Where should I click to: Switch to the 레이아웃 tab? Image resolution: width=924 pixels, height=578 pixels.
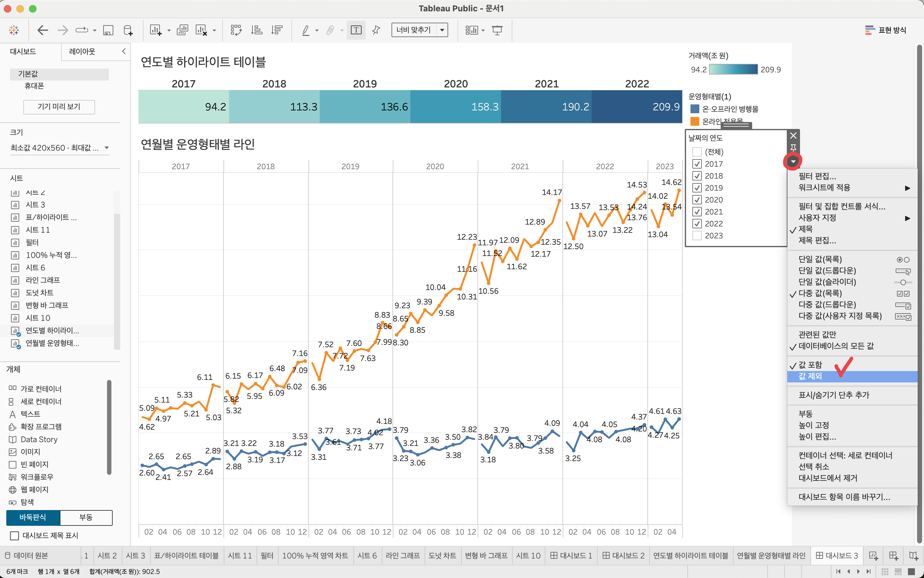82,51
